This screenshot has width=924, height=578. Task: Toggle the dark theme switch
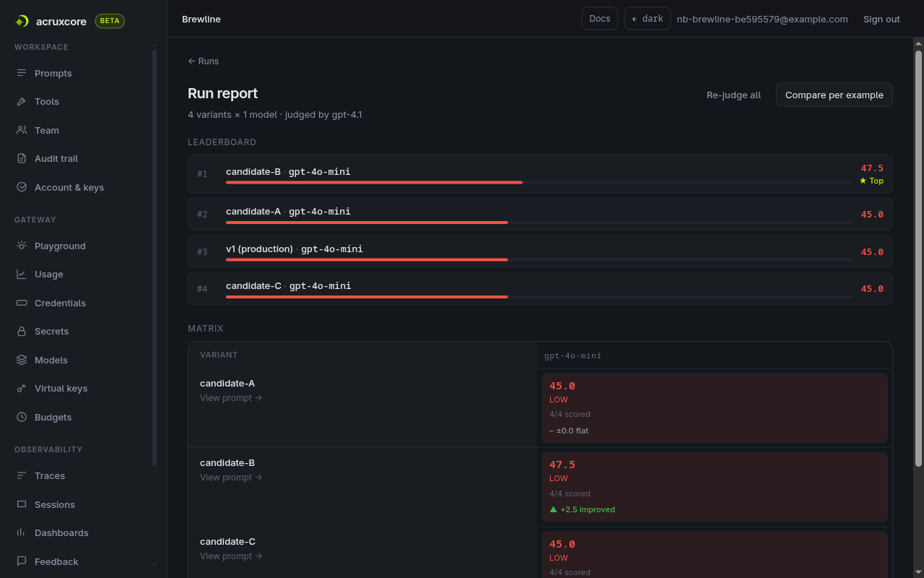pos(648,19)
